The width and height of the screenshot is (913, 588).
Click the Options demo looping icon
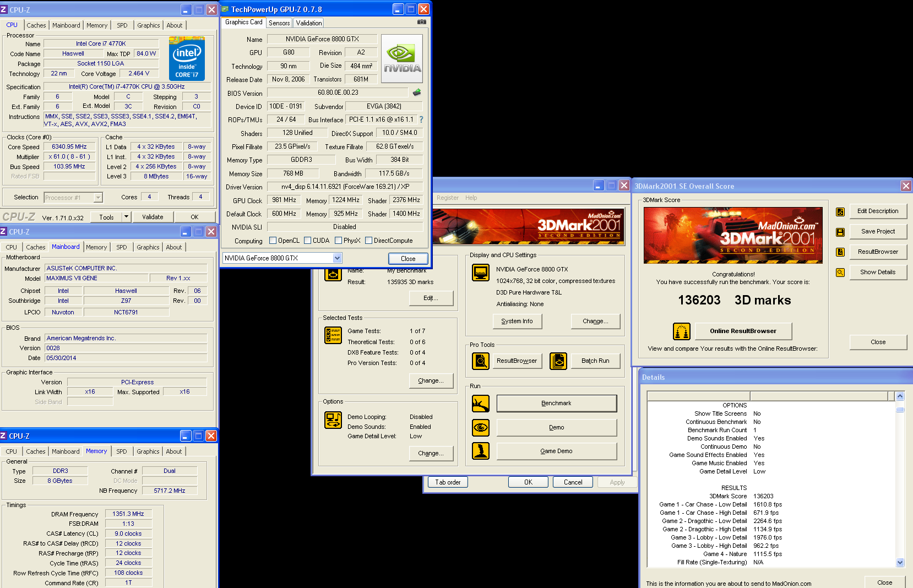[x=333, y=420]
